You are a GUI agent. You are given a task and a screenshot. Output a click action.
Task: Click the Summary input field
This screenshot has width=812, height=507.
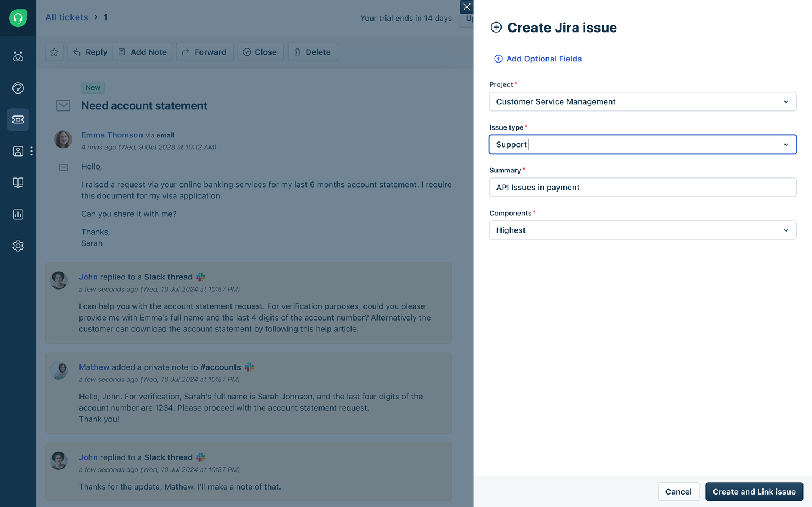[642, 187]
